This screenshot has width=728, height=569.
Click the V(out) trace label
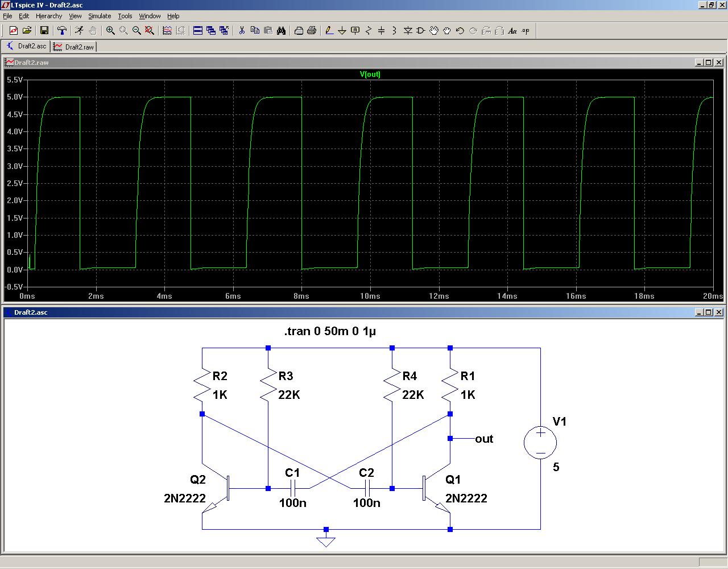tap(370, 74)
